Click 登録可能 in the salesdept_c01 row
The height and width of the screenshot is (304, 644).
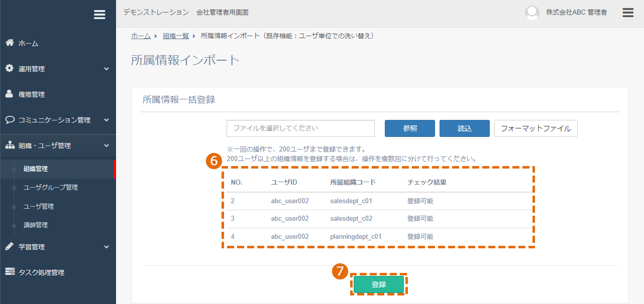[x=420, y=201]
